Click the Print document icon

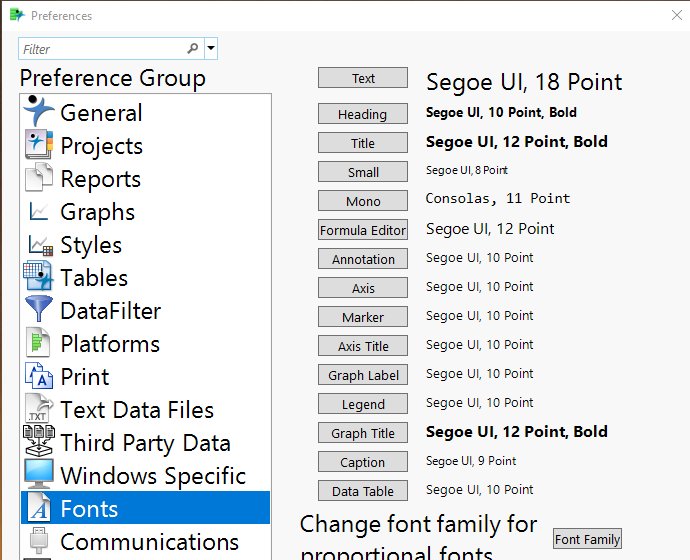pos(40,375)
